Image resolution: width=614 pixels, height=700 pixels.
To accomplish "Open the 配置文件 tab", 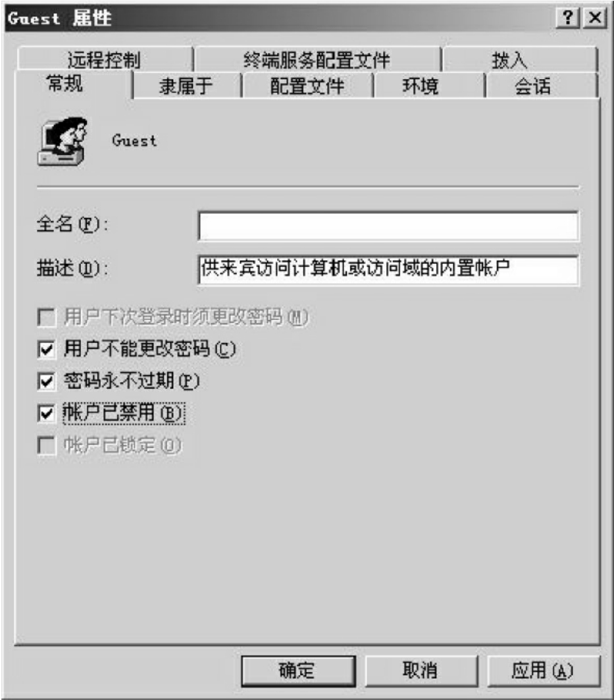I will (x=307, y=86).
